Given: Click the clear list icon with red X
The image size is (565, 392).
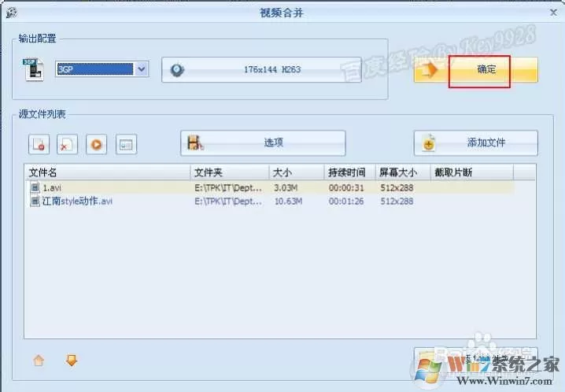Looking at the screenshot, I should (x=68, y=145).
